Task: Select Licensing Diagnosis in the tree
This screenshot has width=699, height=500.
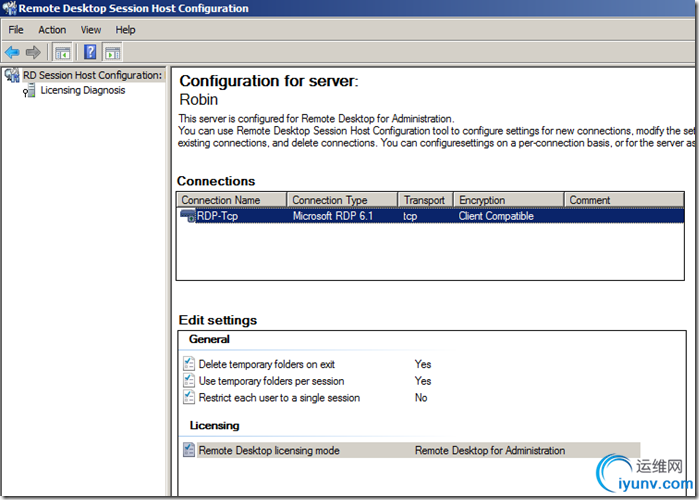Action: pyautogui.click(x=82, y=90)
